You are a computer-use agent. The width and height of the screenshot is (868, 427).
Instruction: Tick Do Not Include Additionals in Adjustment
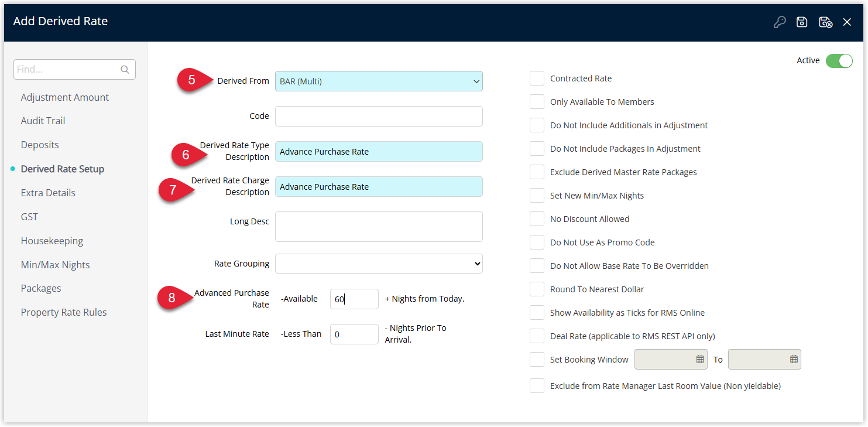click(x=537, y=125)
